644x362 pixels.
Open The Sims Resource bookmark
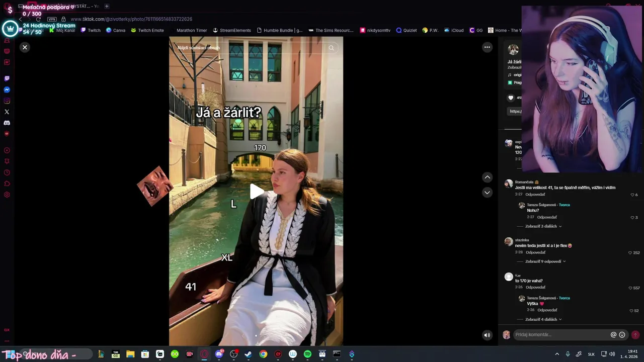point(331,30)
